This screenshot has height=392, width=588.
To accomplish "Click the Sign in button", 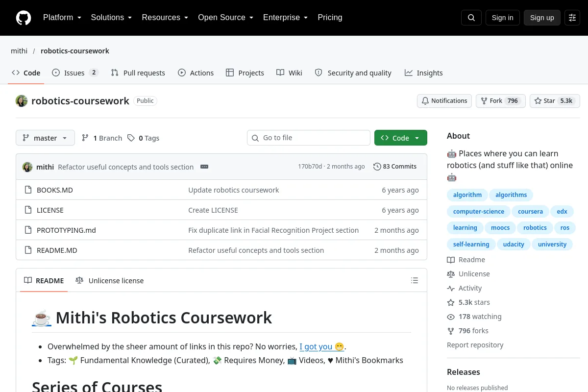I will tap(503, 18).
